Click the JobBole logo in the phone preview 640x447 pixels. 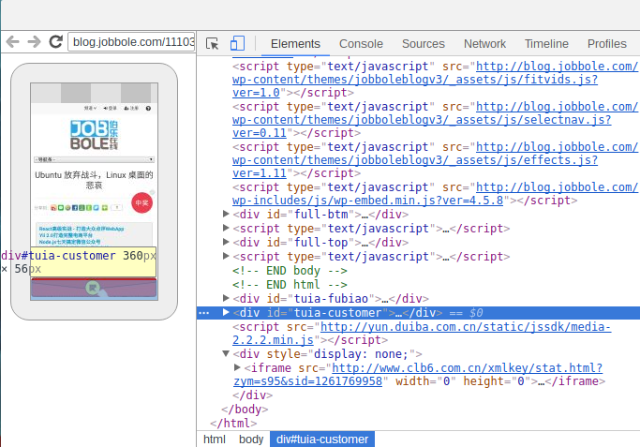pyautogui.click(x=94, y=135)
